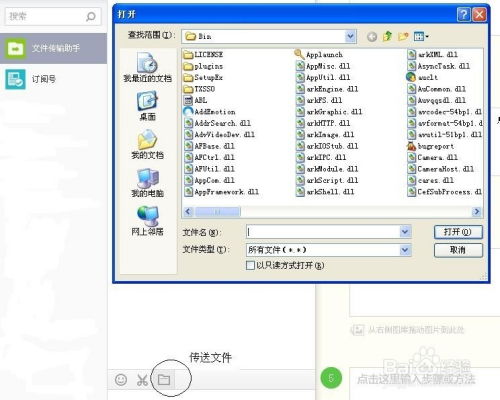The image size is (500, 400).
Task: Go back to previous folder
Action: (372, 36)
